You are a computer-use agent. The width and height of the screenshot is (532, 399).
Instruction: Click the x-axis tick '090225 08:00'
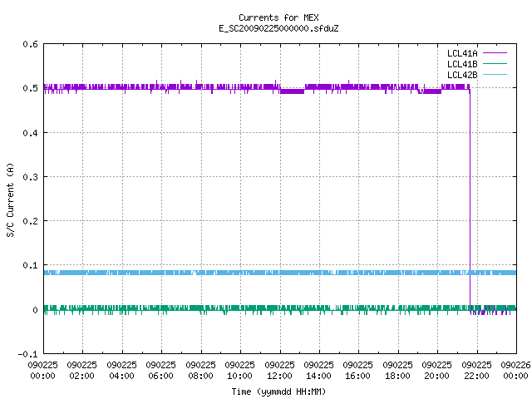[201, 370]
